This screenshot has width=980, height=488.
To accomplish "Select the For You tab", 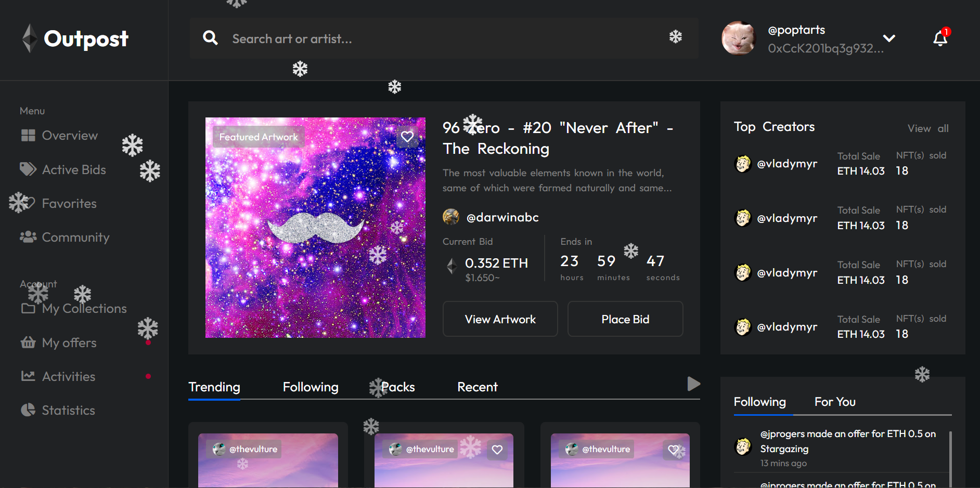I will coord(834,402).
